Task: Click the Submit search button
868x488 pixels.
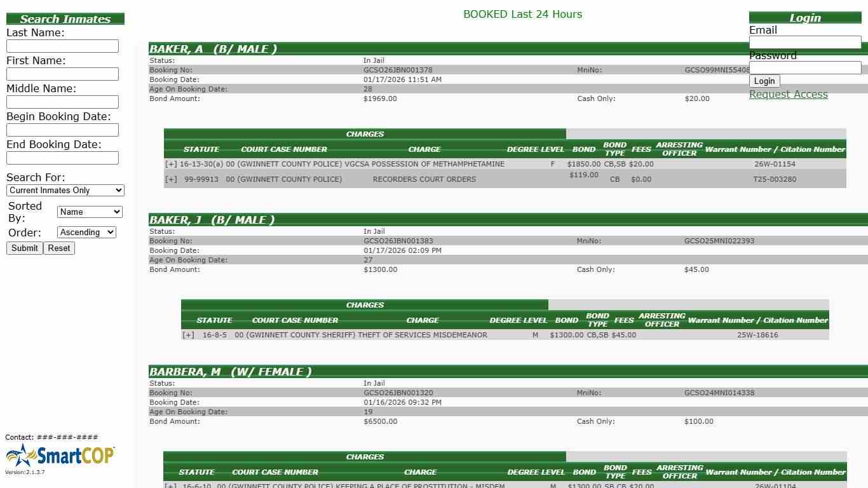Action: 25,248
